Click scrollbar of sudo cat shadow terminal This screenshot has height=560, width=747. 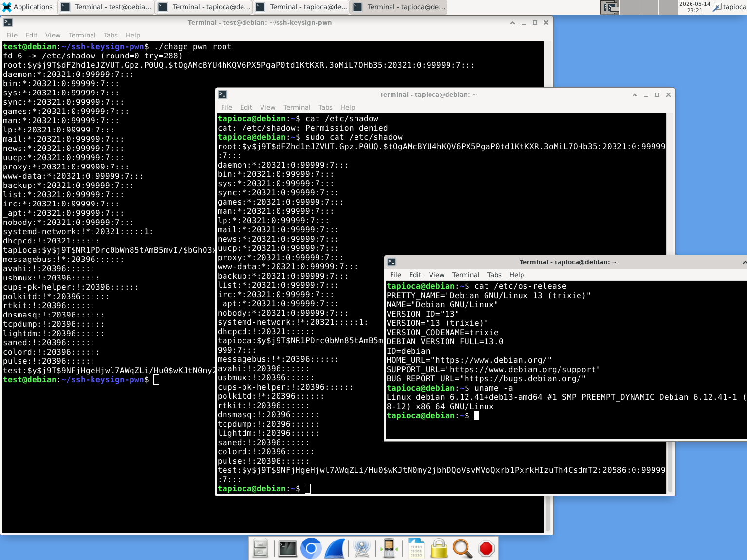click(x=670, y=303)
